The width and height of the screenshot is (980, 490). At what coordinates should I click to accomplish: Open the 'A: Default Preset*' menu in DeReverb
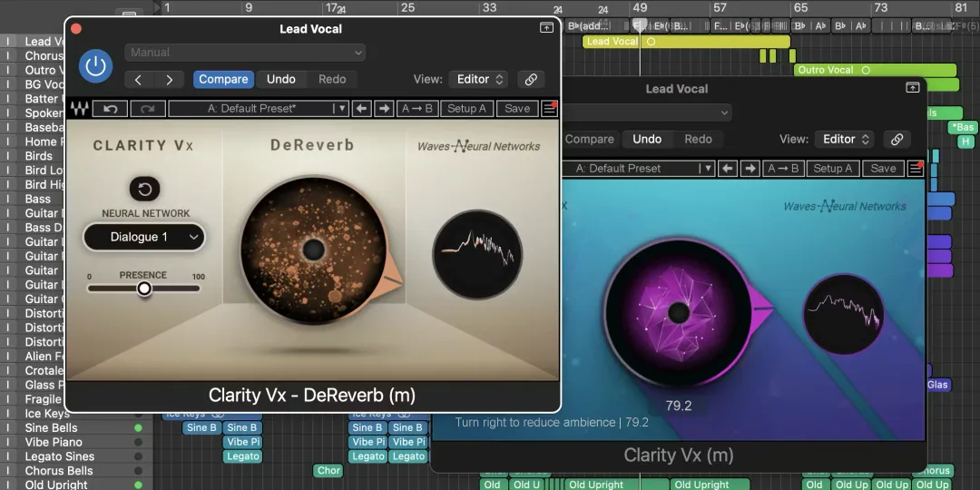coord(258,109)
